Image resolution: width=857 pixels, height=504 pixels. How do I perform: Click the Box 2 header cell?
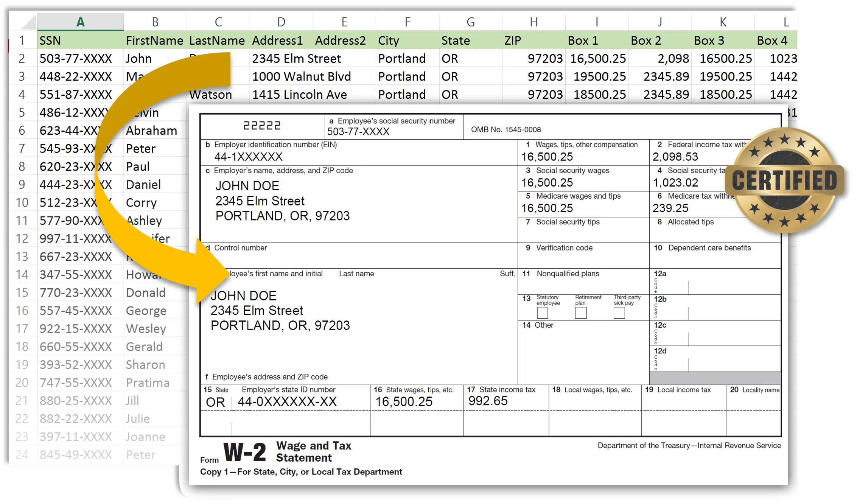pyautogui.click(x=660, y=40)
